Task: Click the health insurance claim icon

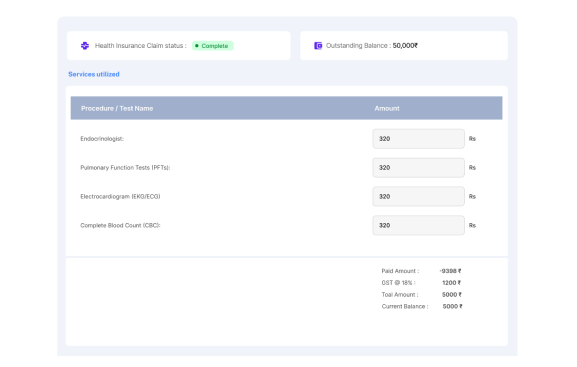Action: 85,46
